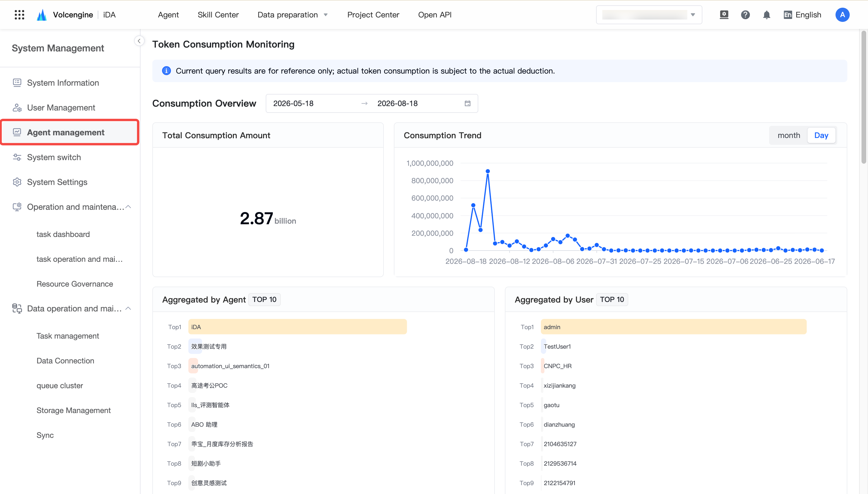Open the user avatar A menu
The height and width of the screenshot is (494, 868).
coord(842,14)
